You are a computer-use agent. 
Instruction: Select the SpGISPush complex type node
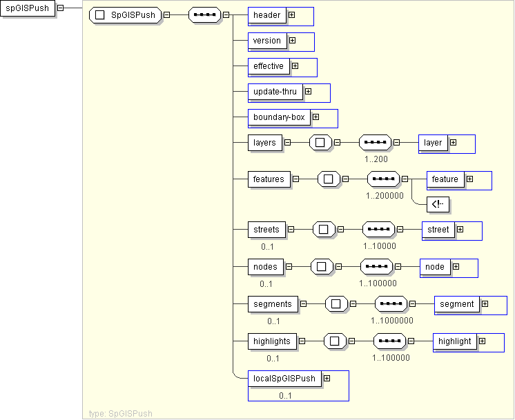(x=126, y=14)
